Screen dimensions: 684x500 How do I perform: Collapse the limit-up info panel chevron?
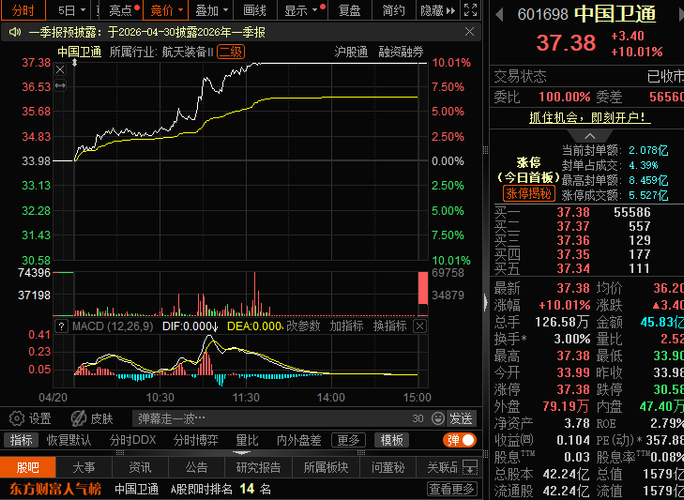pos(590,136)
